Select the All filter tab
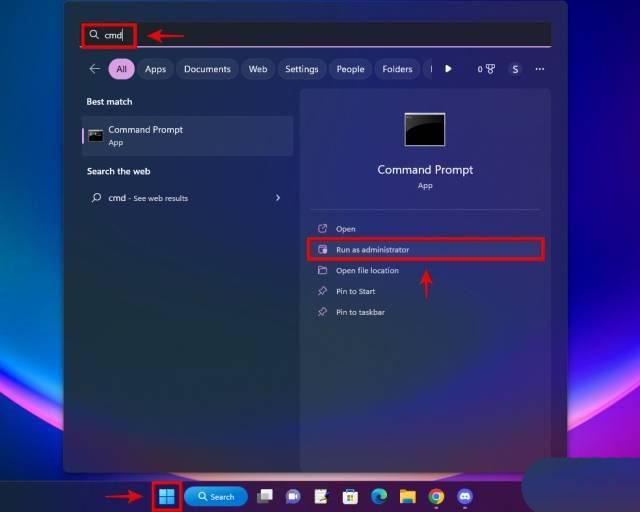Image resolution: width=640 pixels, height=512 pixels. pos(122,69)
